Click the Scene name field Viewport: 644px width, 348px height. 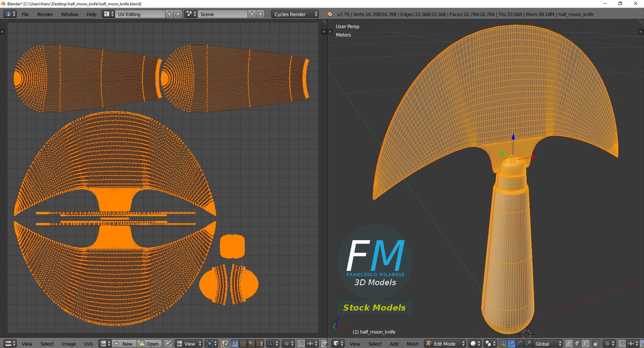[x=223, y=14]
